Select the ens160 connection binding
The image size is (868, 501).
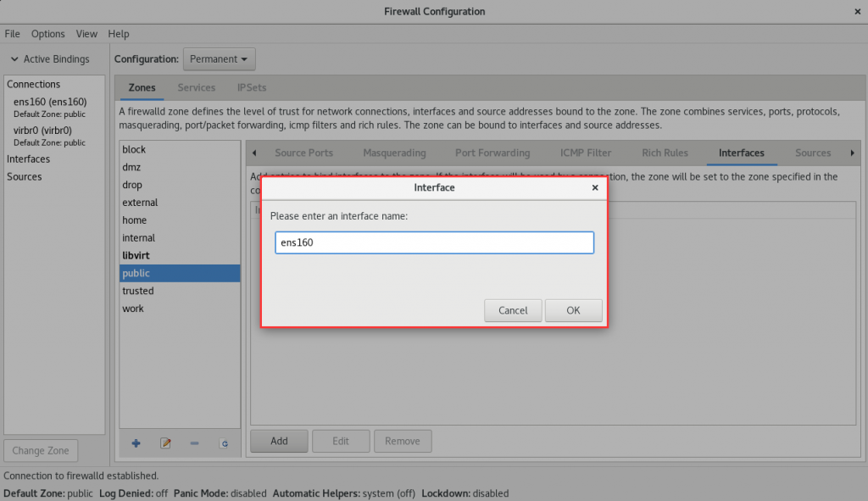(x=50, y=102)
